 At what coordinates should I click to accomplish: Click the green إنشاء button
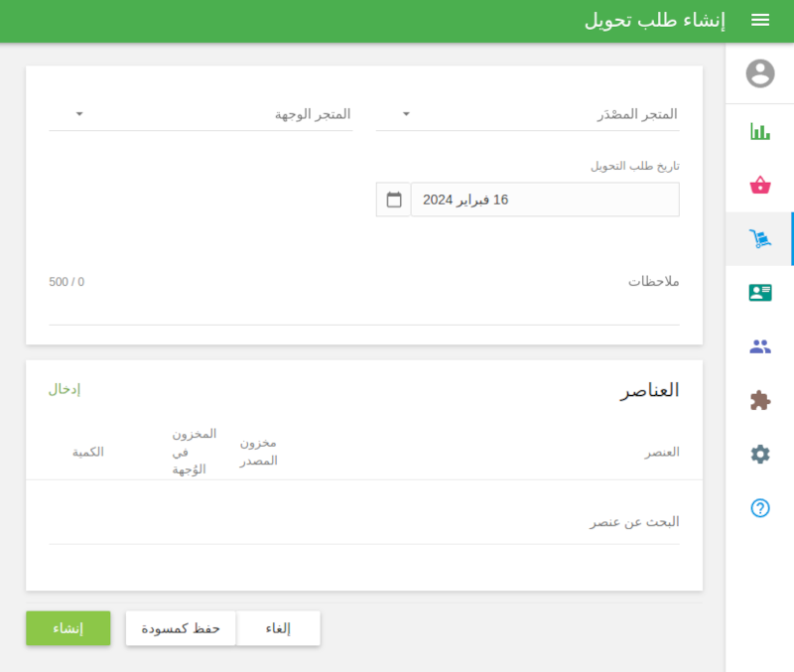pyautogui.click(x=67, y=627)
